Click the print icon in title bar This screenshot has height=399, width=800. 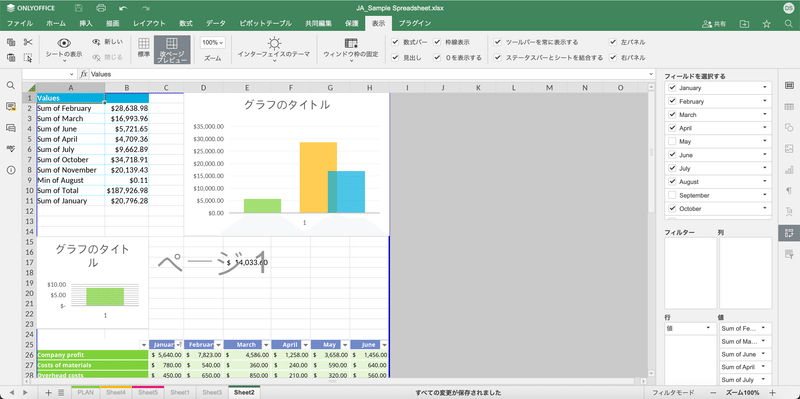pos(101,8)
